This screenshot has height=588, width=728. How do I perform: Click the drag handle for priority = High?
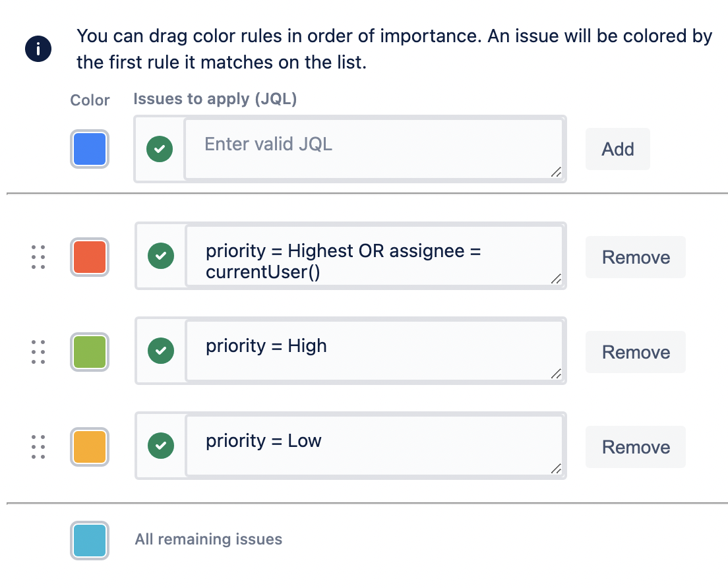pyautogui.click(x=38, y=352)
